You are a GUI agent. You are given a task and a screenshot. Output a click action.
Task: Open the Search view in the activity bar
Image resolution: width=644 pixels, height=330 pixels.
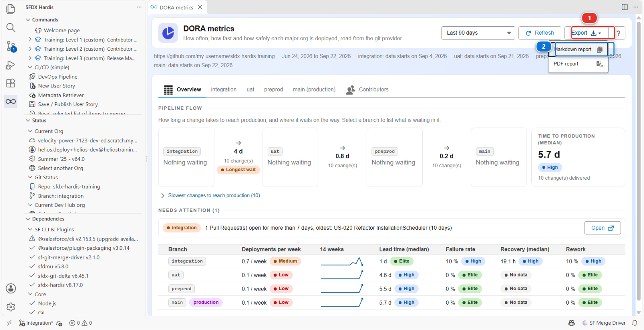11,27
